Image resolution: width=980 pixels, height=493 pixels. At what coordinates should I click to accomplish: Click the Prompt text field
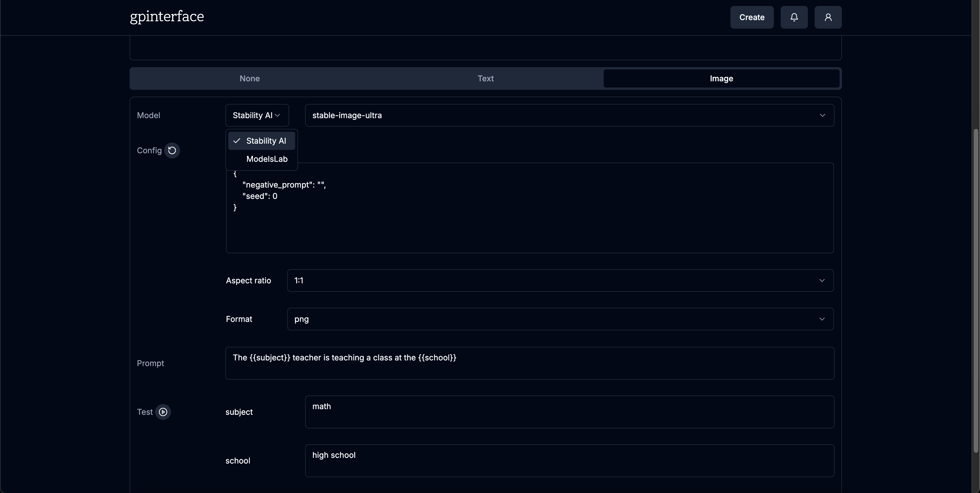pyautogui.click(x=530, y=363)
